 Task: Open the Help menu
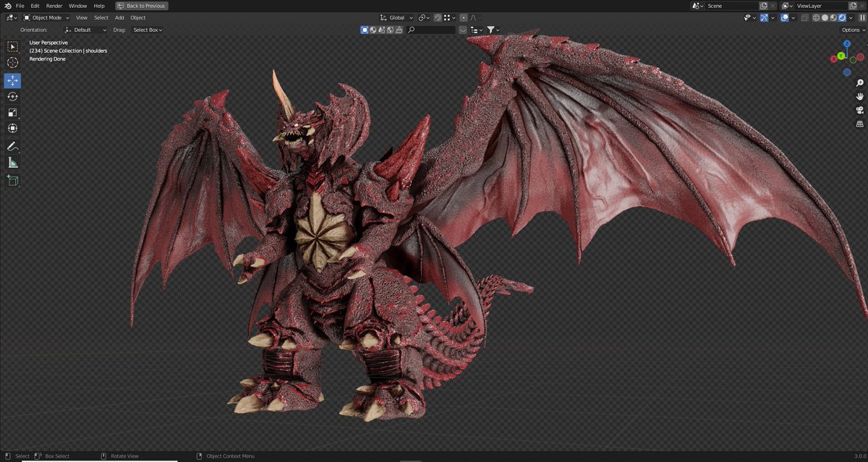pyautogui.click(x=99, y=6)
